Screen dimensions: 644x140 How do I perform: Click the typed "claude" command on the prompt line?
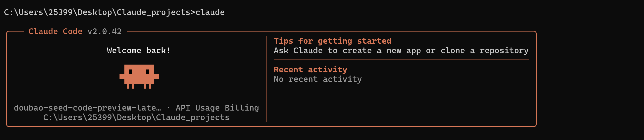[x=210, y=12]
